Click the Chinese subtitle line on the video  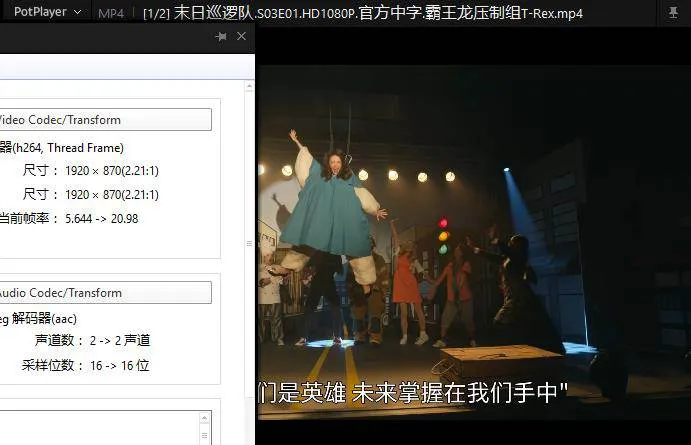pyautogui.click(x=412, y=393)
